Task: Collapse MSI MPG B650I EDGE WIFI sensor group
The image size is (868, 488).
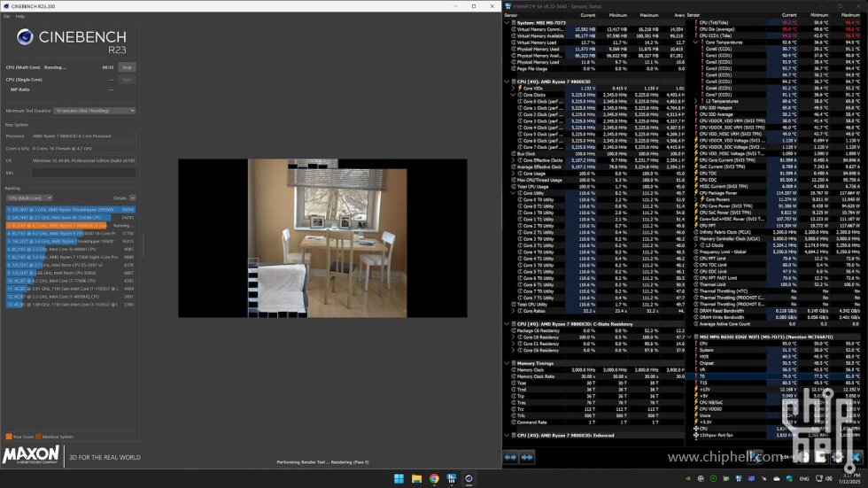Action: coord(690,337)
